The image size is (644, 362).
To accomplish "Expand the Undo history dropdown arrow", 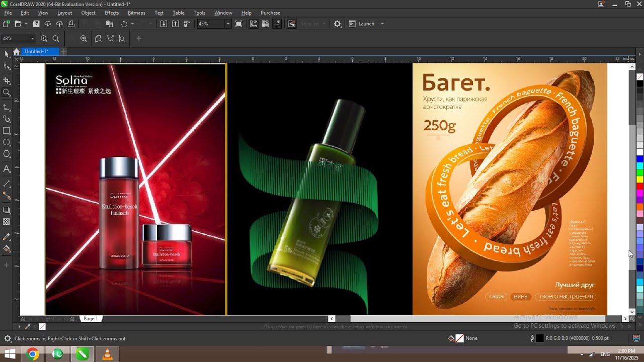I will click(132, 24).
